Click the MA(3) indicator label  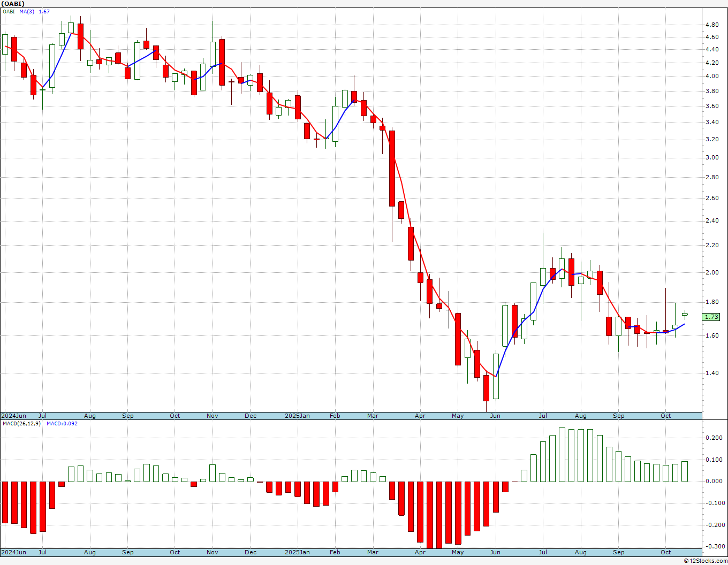27,12
